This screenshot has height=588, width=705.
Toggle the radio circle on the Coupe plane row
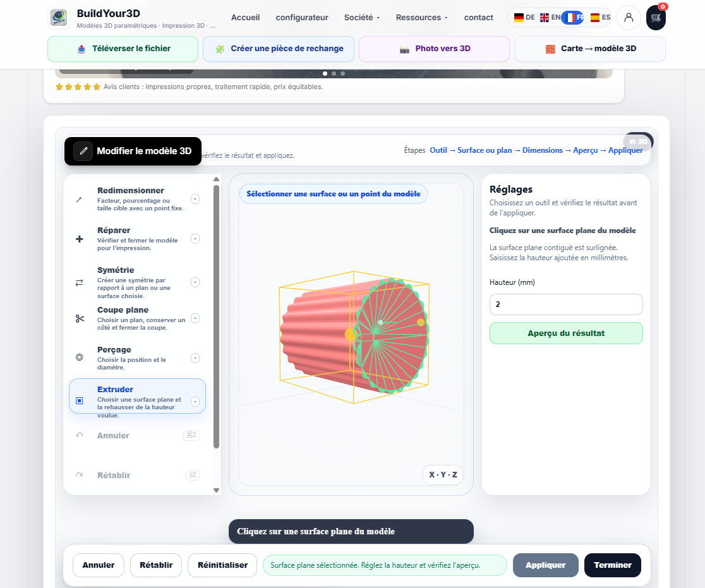pos(195,318)
